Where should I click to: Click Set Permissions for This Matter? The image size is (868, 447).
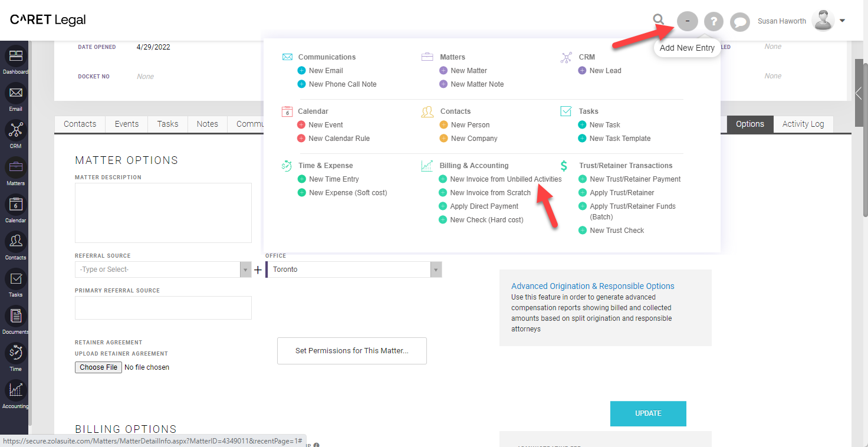click(x=352, y=351)
